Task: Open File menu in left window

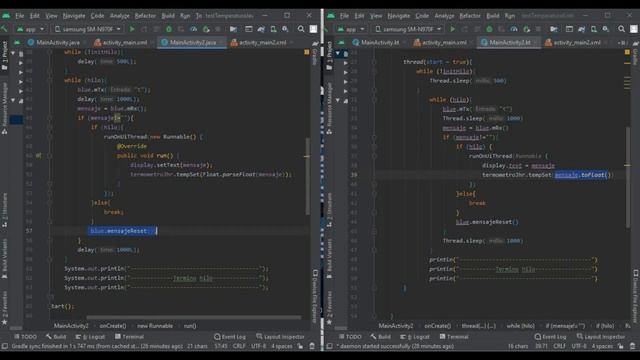Action: coord(20,16)
